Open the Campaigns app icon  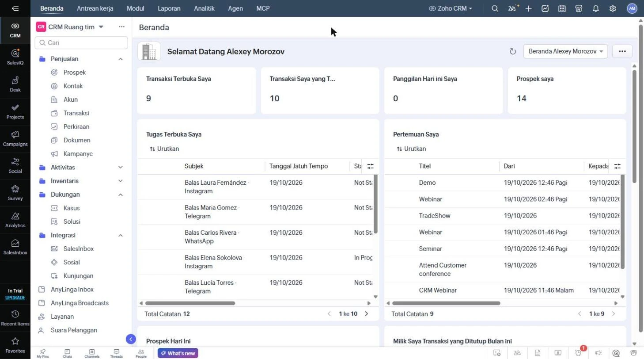click(15, 138)
